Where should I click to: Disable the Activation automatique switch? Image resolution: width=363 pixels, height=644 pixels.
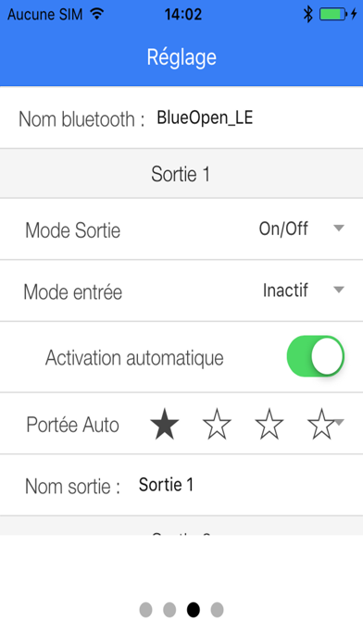tap(316, 356)
